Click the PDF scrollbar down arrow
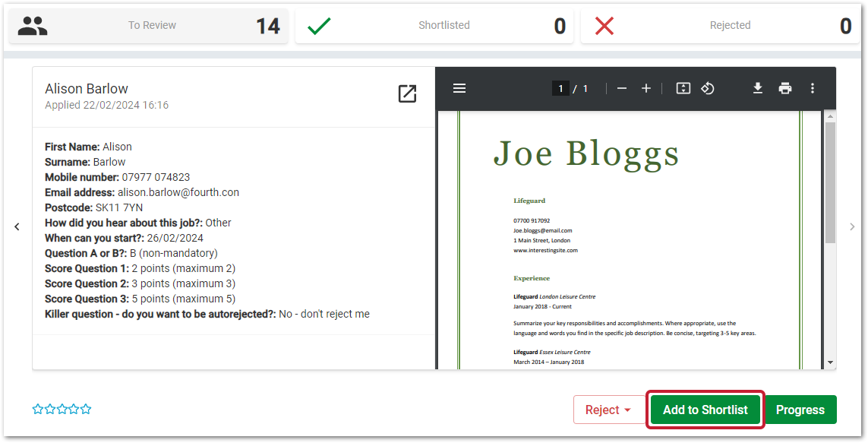The image size is (868, 443). 830,362
